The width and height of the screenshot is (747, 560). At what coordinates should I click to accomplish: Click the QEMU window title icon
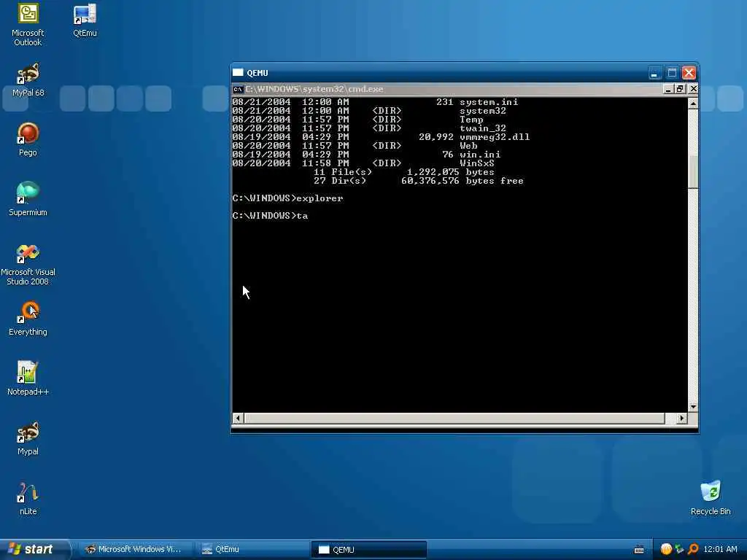(x=238, y=72)
